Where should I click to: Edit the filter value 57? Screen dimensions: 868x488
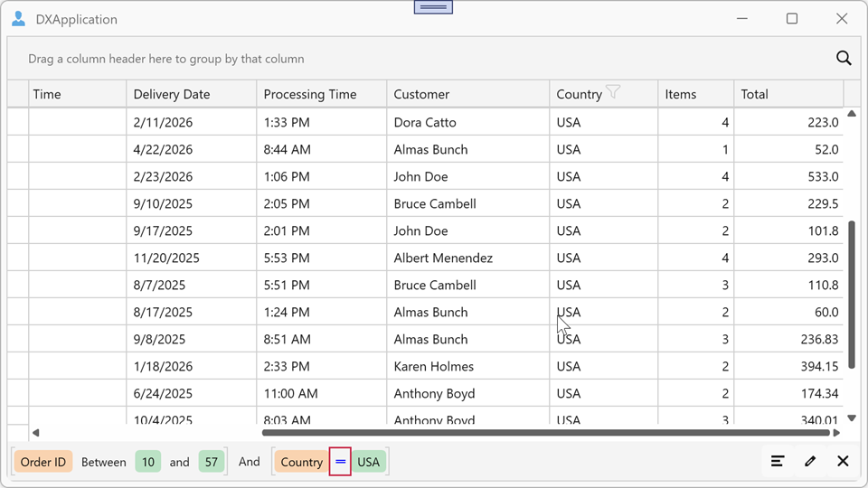pyautogui.click(x=212, y=462)
